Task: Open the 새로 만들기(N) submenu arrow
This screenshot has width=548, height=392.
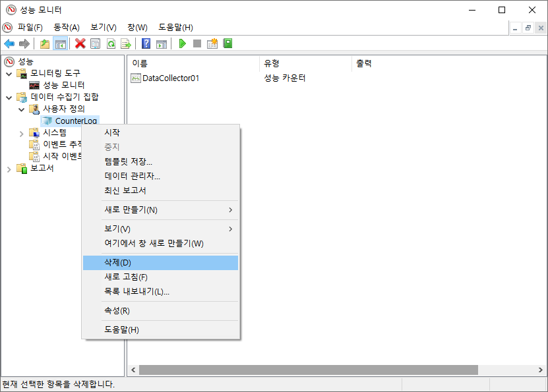Action: tap(230, 210)
